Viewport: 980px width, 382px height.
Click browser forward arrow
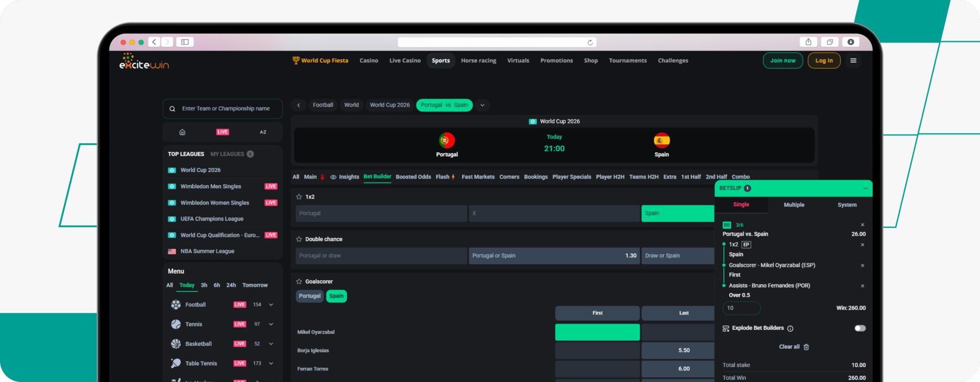(x=167, y=42)
